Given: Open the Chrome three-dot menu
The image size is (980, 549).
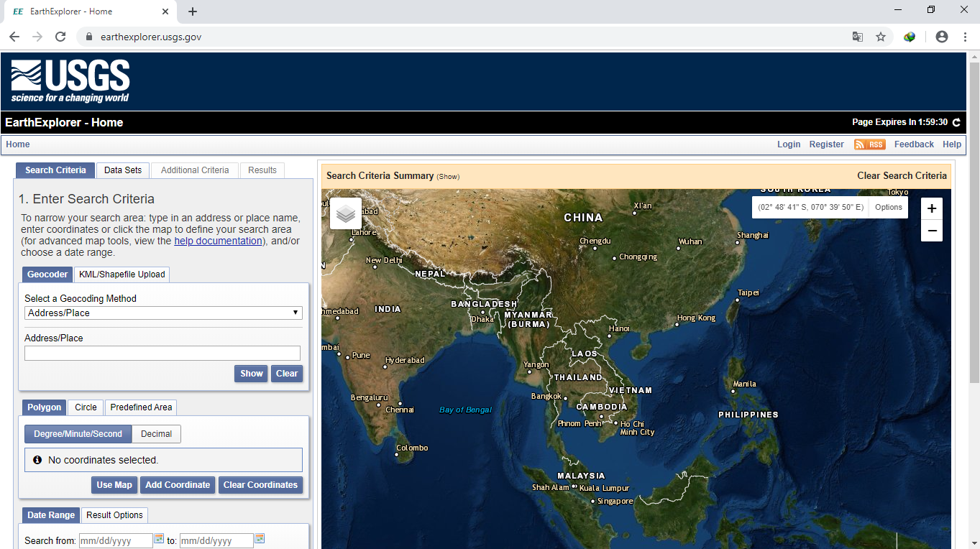Looking at the screenshot, I should point(965,37).
